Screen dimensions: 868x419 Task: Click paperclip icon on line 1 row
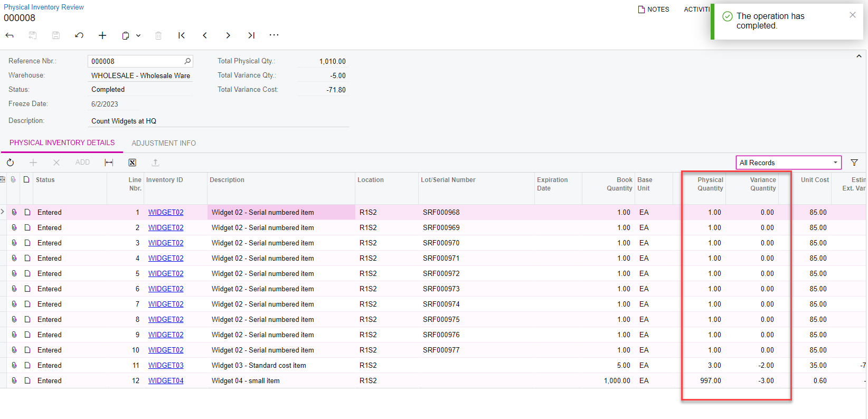click(x=14, y=212)
